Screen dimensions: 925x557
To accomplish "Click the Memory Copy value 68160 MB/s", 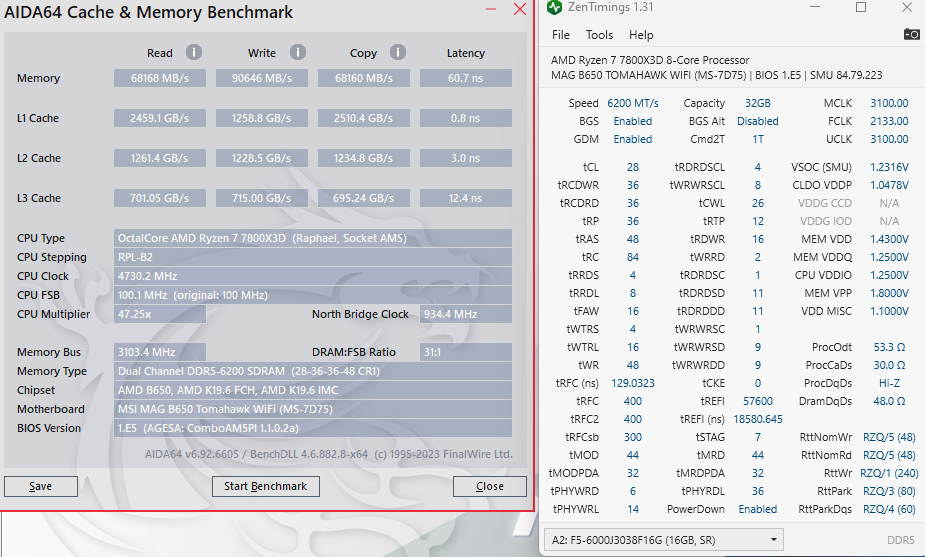I will coord(364,78).
